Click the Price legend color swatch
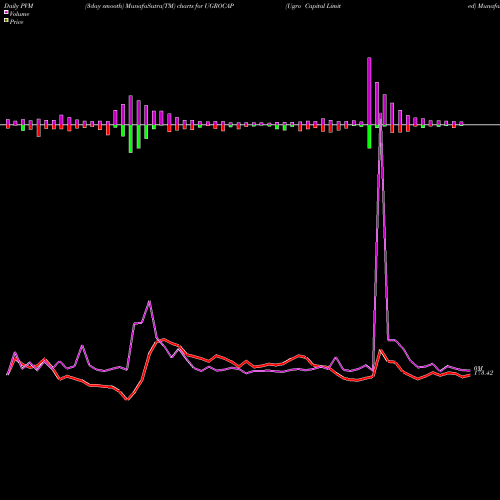The height and width of the screenshot is (500, 500). point(6,21)
